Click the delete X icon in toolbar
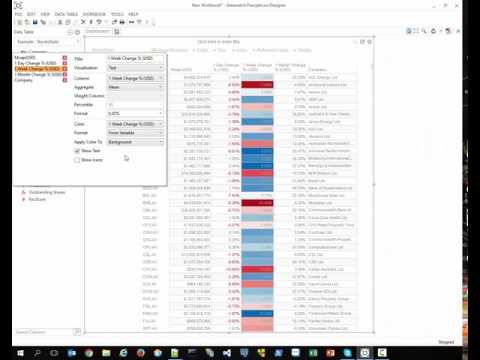Viewport: 480px width, 360px height. (83, 22)
